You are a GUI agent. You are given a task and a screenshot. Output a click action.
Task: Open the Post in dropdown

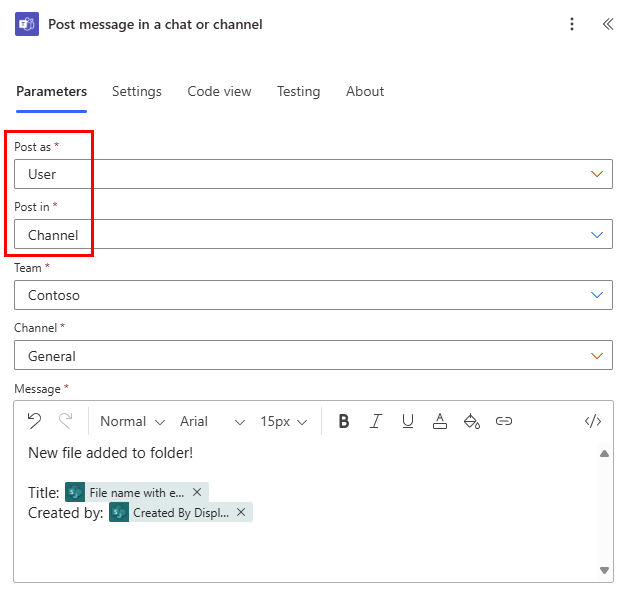point(313,234)
